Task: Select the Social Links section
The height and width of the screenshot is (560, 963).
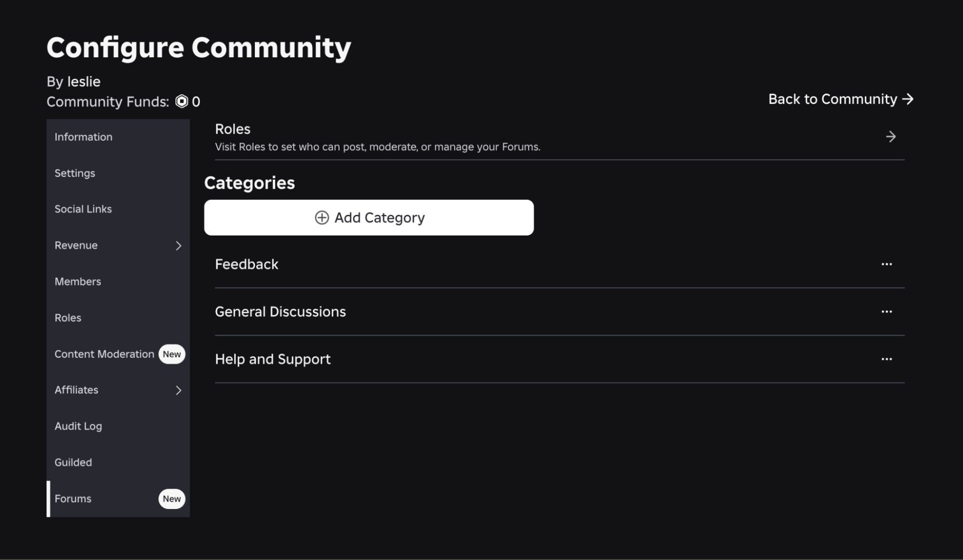Action: click(x=83, y=209)
